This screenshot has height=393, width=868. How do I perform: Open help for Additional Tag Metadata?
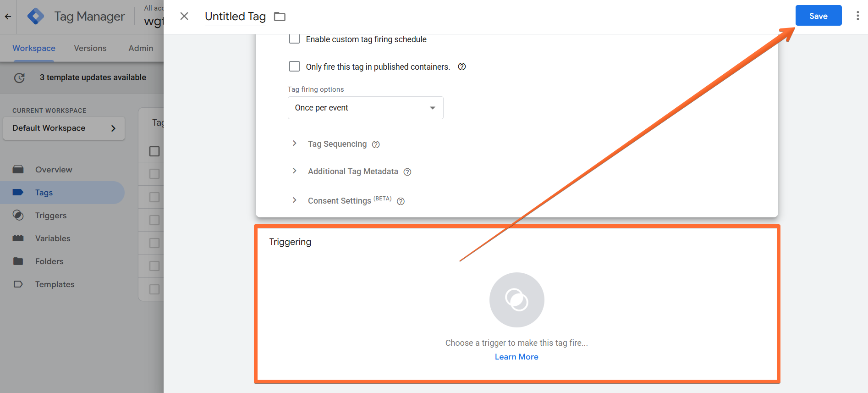407,172
